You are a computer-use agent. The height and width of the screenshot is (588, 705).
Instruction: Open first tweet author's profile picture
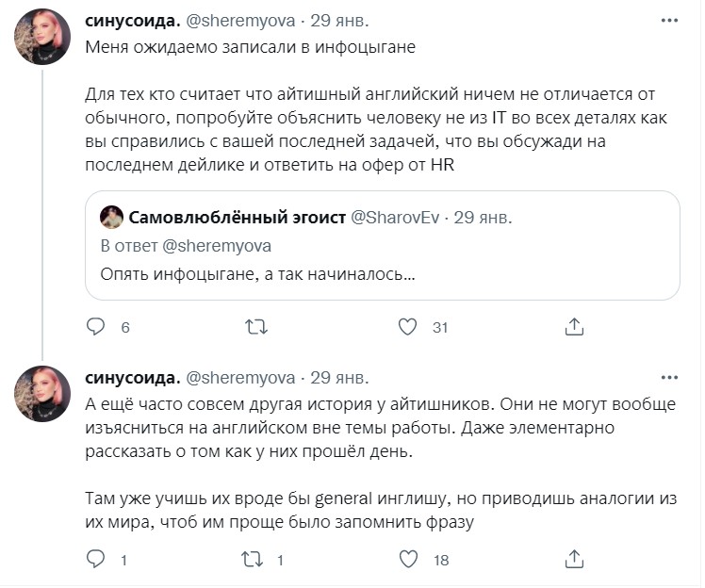point(42,38)
